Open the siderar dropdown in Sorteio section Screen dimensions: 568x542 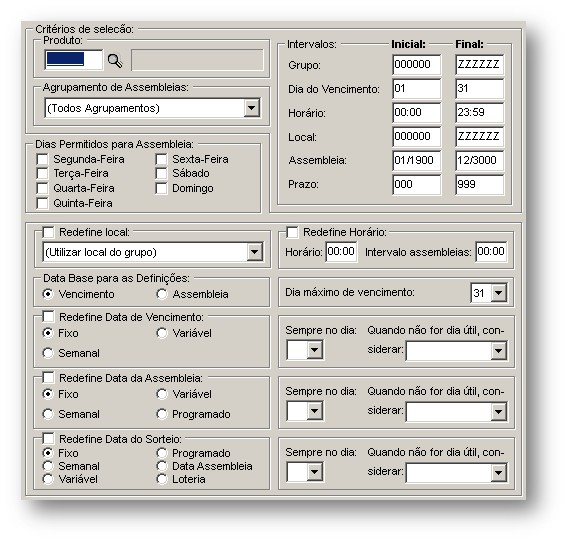click(499, 472)
